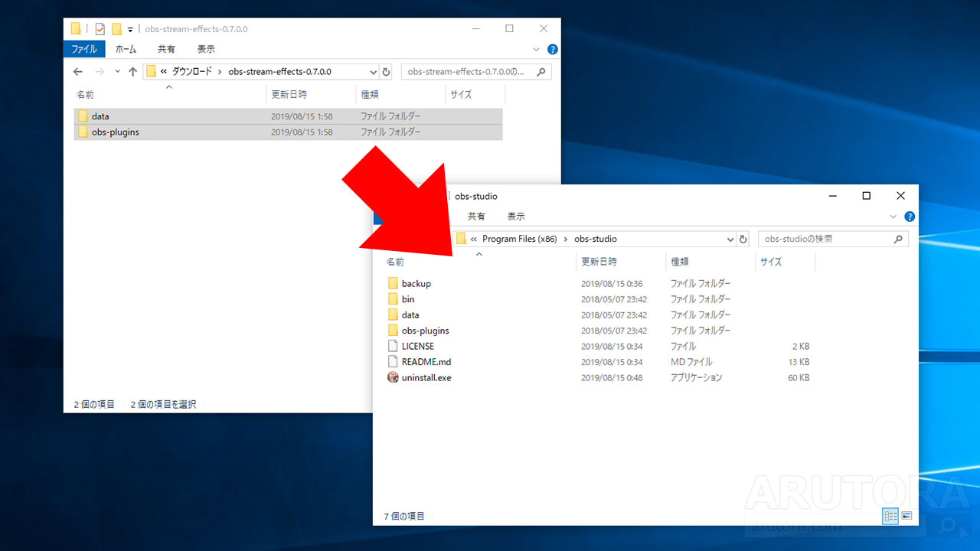Image resolution: width=980 pixels, height=551 pixels.
Task: Click the Properties quick-access icon in obs-stream-effects window
Action: pyautogui.click(x=100, y=29)
